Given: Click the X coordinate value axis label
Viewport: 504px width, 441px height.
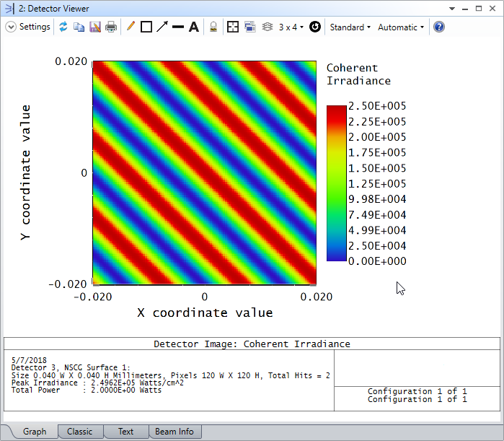Looking at the screenshot, I should (x=205, y=313).
